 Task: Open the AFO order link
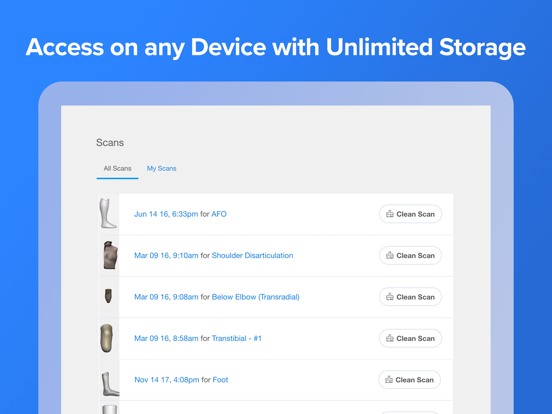[x=219, y=214]
